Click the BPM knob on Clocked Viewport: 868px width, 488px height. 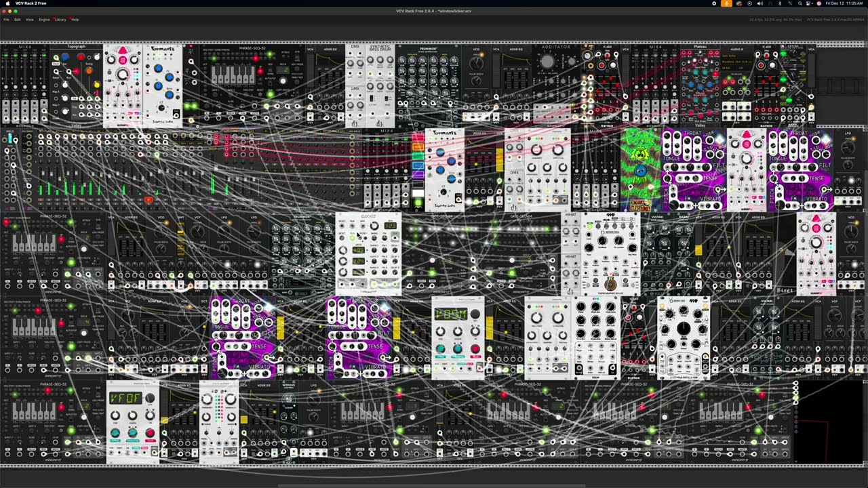coord(374,227)
